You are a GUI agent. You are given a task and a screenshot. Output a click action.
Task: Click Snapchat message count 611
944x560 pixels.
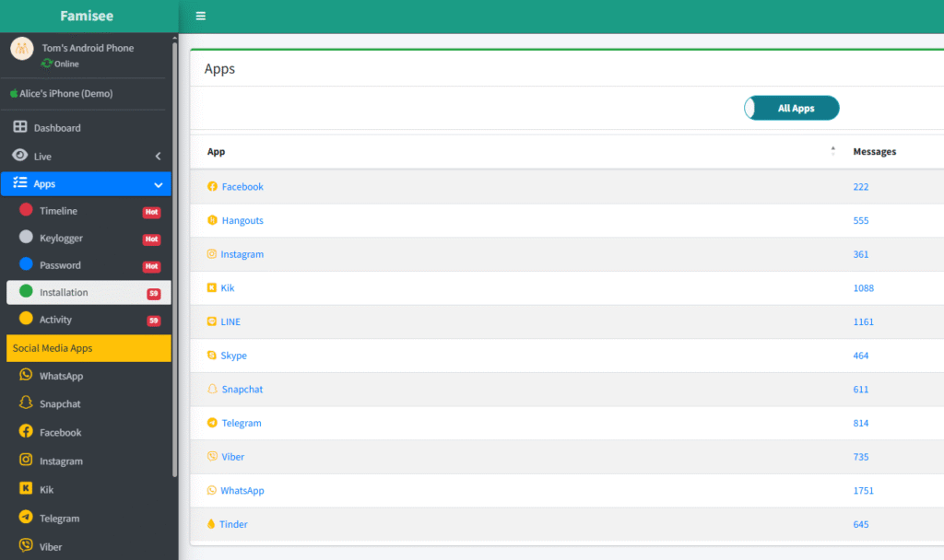pos(861,390)
